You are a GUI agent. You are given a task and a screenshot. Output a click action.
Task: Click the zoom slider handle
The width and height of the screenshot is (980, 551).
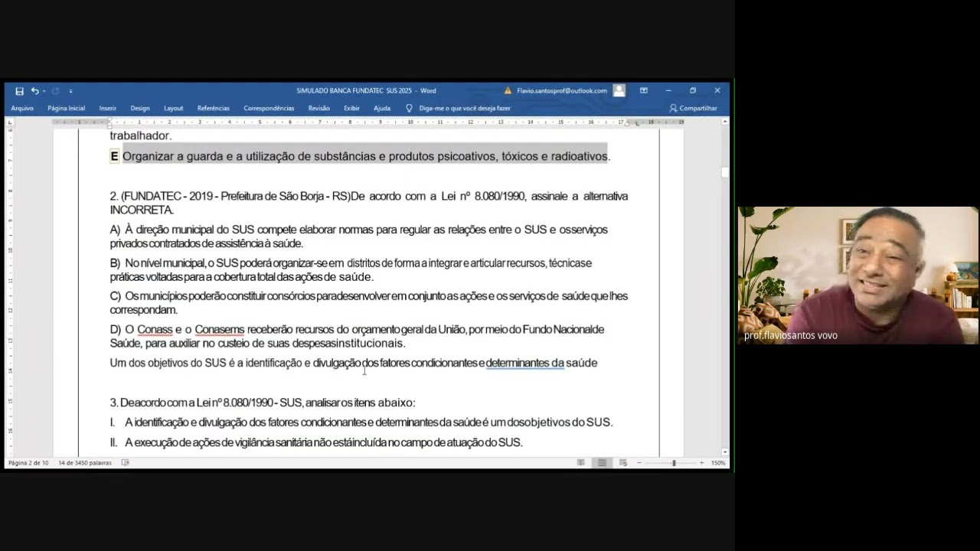tap(674, 463)
